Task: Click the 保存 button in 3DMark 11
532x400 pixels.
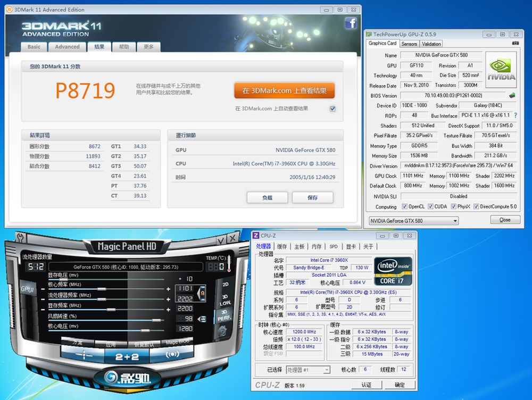Action: 312,197
